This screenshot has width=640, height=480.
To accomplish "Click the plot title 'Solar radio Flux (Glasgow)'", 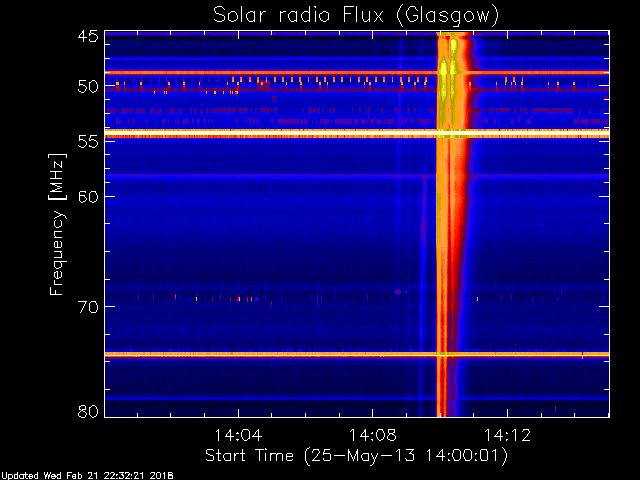I will point(356,16).
